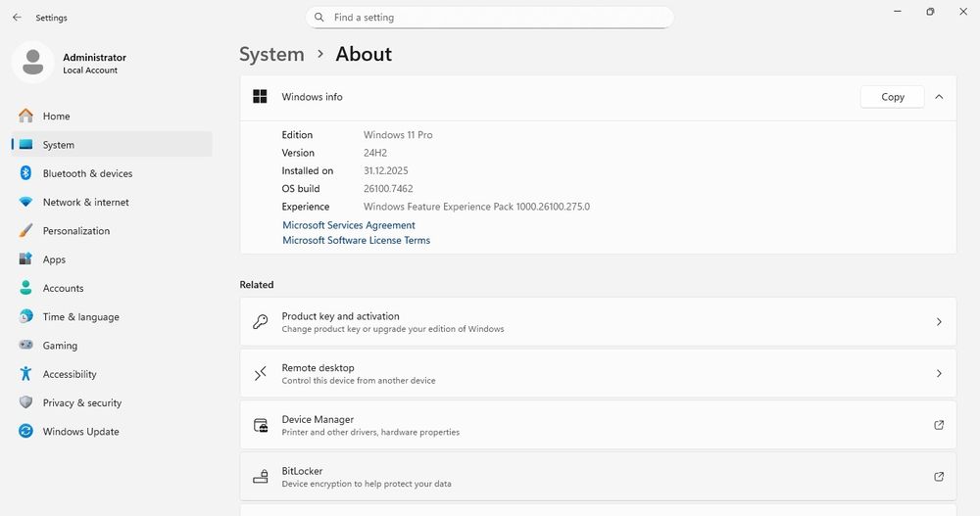This screenshot has width=980, height=516.
Task: Open BitLocker external link icon
Action: click(x=939, y=477)
